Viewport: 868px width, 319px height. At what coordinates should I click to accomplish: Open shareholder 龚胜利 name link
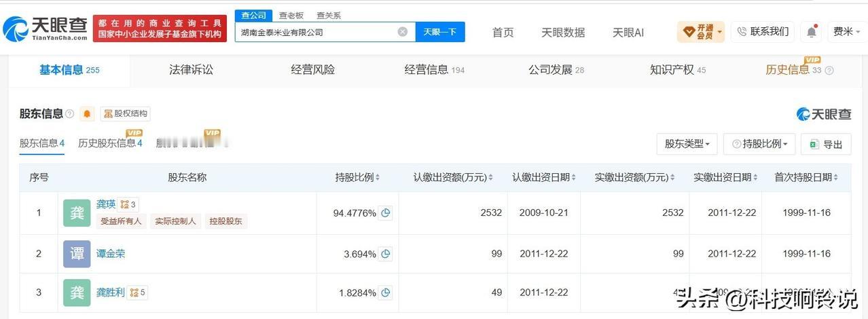[111, 293]
